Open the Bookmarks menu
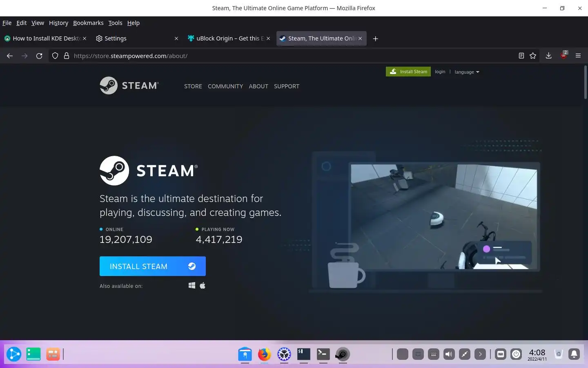The height and width of the screenshot is (368, 588). click(x=88, y=23)
